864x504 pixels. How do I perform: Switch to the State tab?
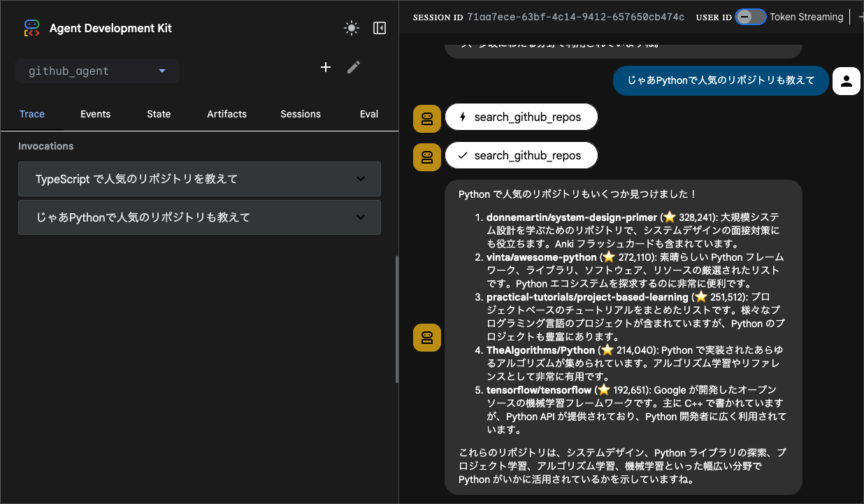click(159, 114)
